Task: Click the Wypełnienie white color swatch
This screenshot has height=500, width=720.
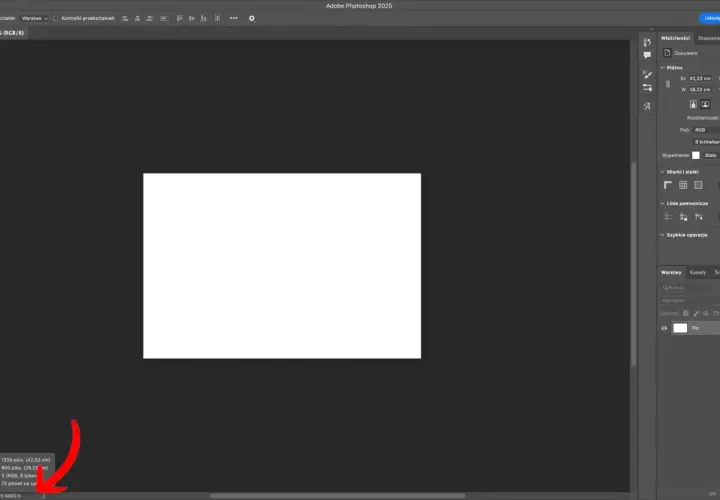Action: click(696, 155)
